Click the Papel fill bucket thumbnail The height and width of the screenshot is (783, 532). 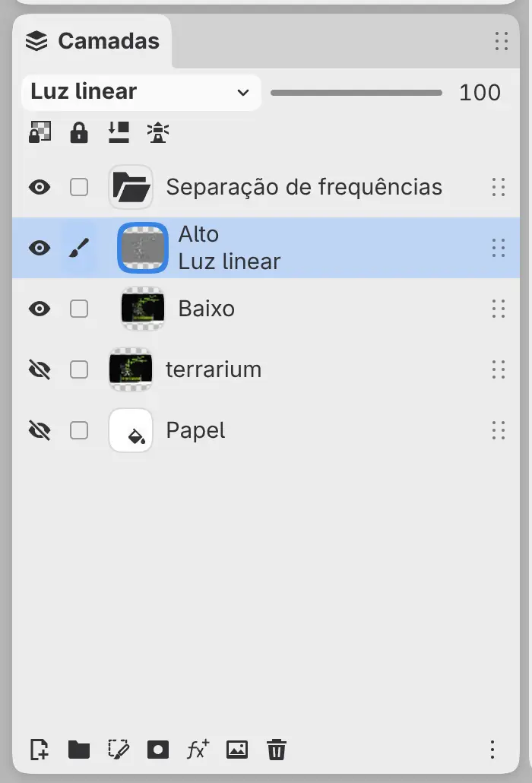(131, 430)
